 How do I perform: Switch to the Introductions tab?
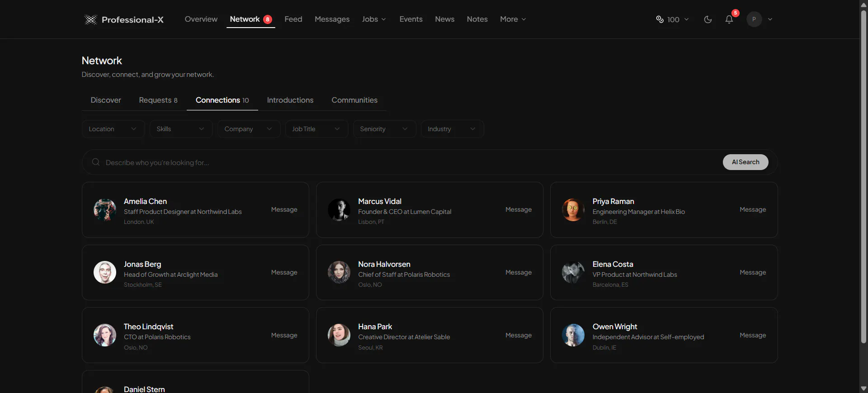coord(290,100)
